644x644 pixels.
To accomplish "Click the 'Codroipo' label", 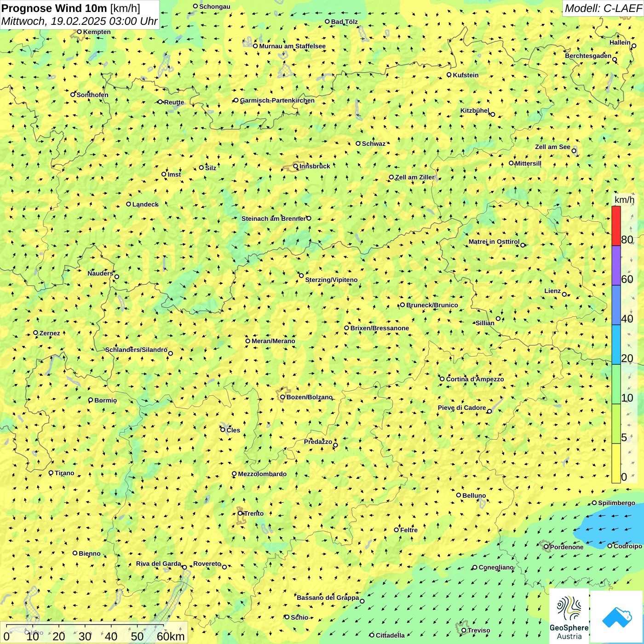I will (x=628, y=546).
